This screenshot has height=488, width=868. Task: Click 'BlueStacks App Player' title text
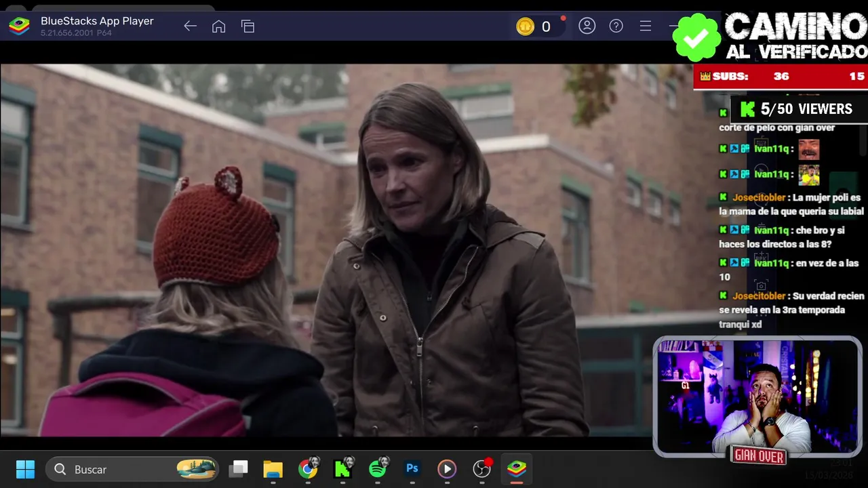(x=97, y=21)
